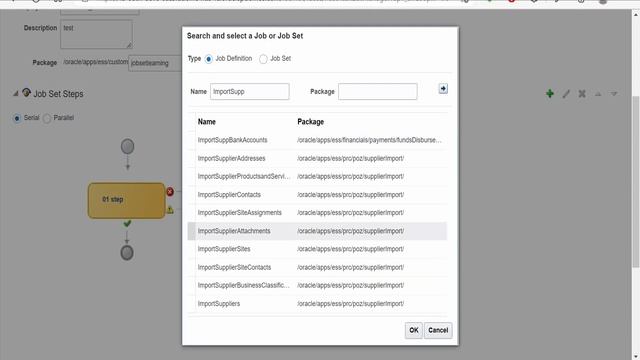The width and height of the screenshot is (640, 360).
Task: Click fundsDisburse package path cell
Action: tap(369, 140)
